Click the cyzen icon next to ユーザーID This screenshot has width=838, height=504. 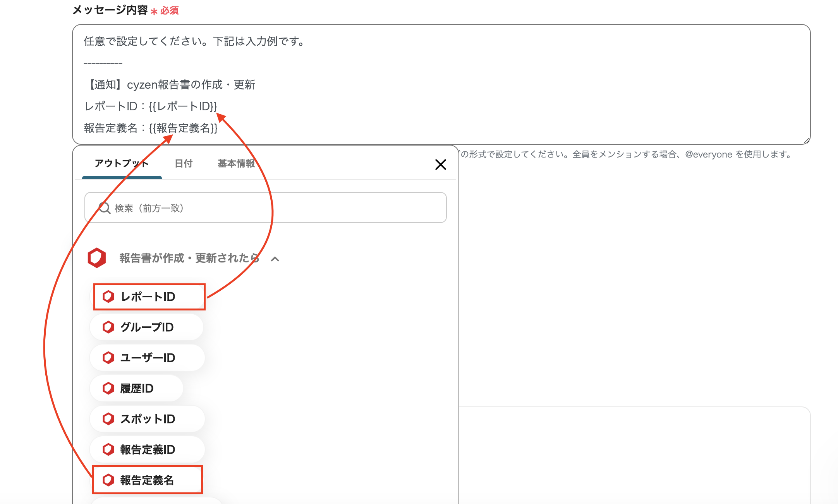108,358
